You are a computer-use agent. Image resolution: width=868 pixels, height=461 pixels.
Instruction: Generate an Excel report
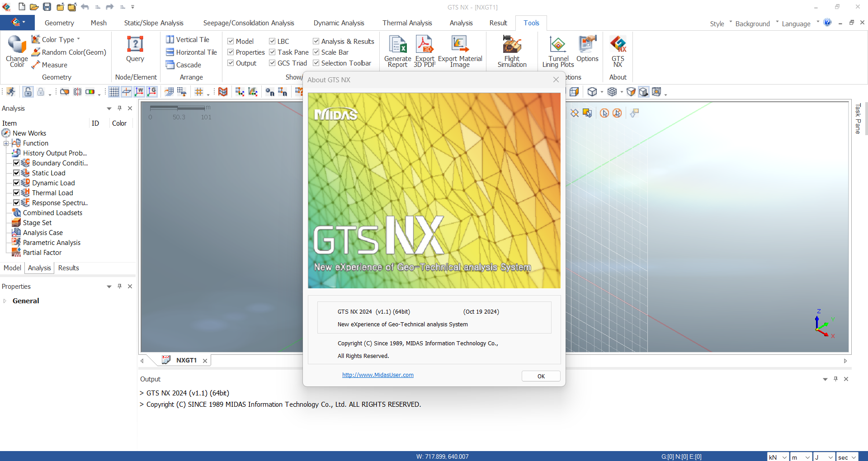pyautogui.click(x=398, y=51)
